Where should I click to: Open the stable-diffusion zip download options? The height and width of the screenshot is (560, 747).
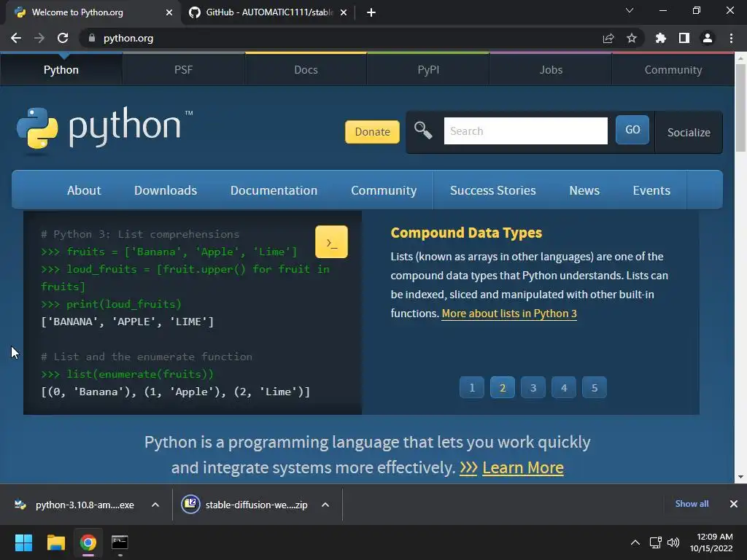point(325,505)
